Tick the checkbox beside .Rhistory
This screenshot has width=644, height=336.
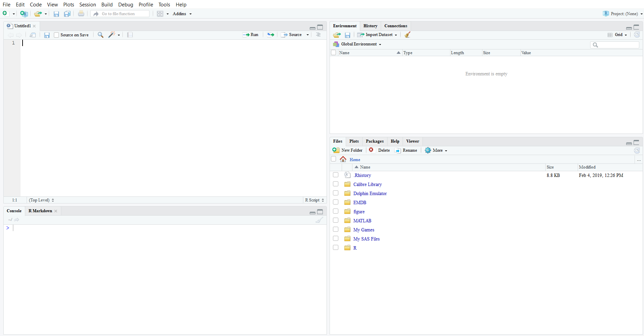[336, 175]
